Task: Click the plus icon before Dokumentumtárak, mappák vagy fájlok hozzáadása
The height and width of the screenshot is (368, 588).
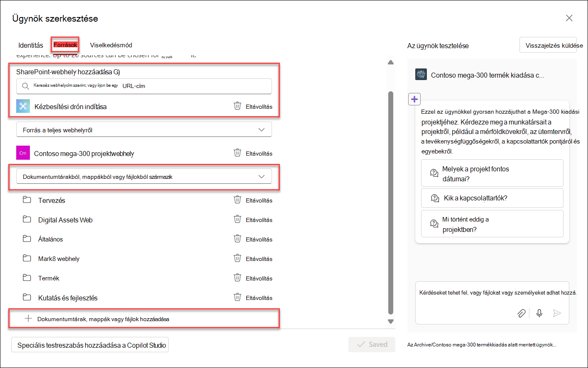Action: click(28, 319)
